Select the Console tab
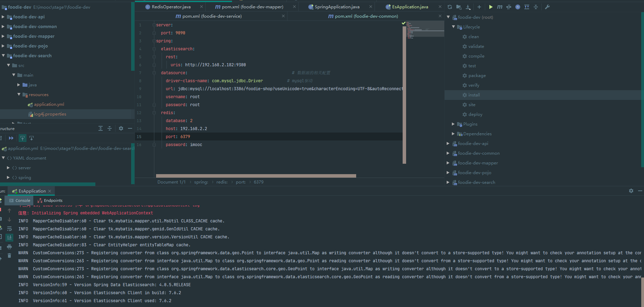The width and height of the screenshot is (644, 307). point(20,201)
